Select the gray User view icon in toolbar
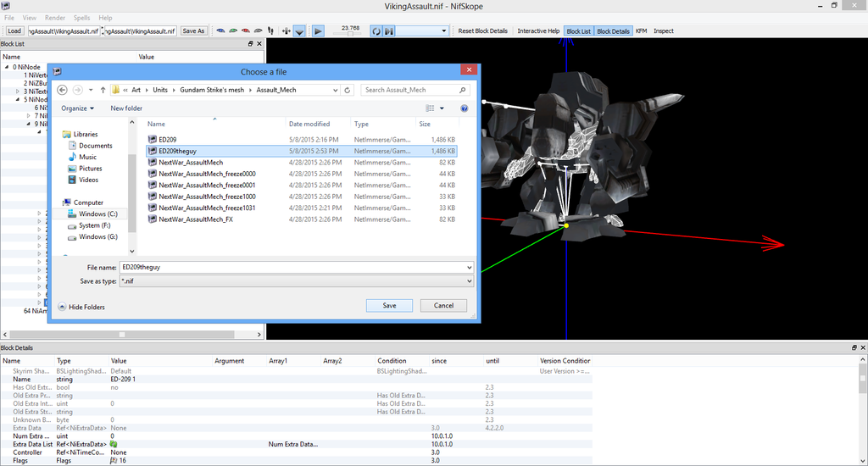 click(x=258, y=31)
